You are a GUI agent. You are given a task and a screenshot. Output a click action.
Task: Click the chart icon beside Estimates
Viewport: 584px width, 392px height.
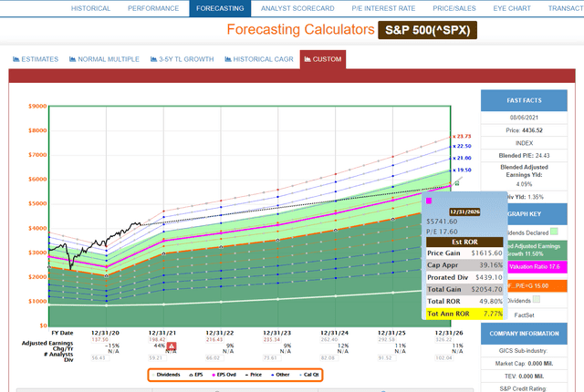tap(16, 59)
